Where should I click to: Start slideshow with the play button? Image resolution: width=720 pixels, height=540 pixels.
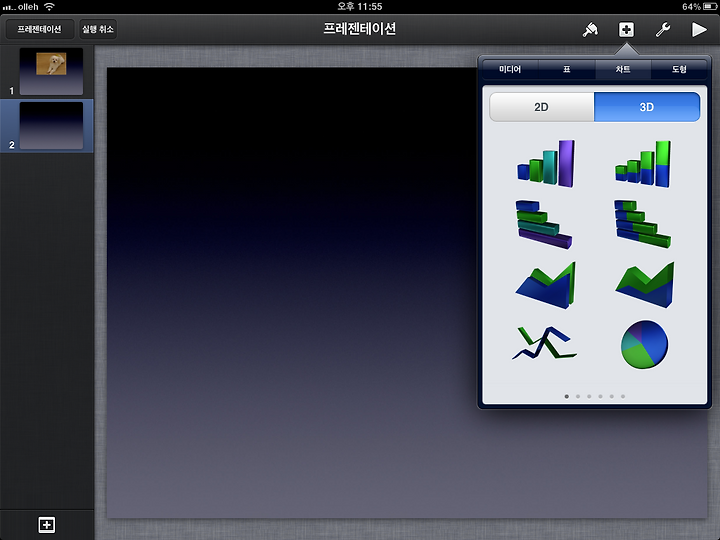coord(699,29)
